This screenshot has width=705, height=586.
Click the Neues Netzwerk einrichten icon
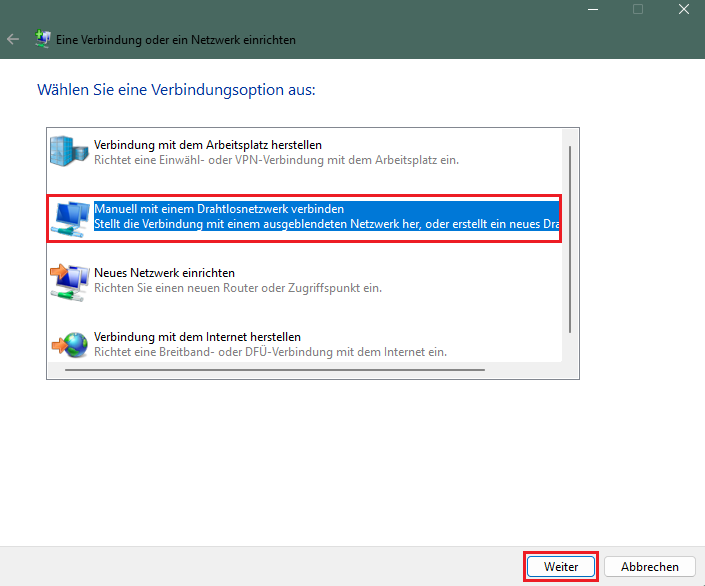(70, 282)
